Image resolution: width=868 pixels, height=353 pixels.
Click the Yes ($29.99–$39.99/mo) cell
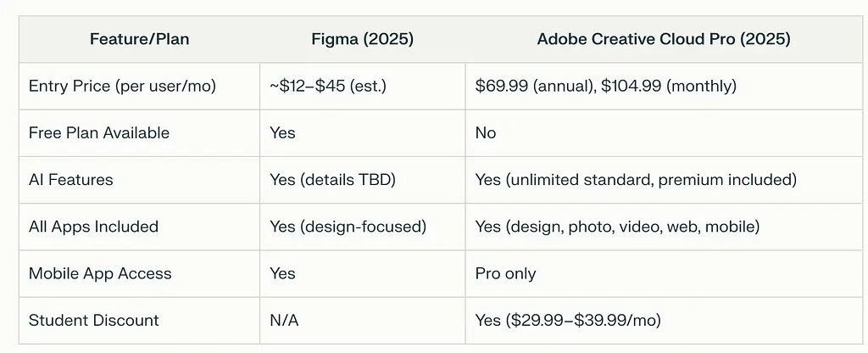(568, 321)
